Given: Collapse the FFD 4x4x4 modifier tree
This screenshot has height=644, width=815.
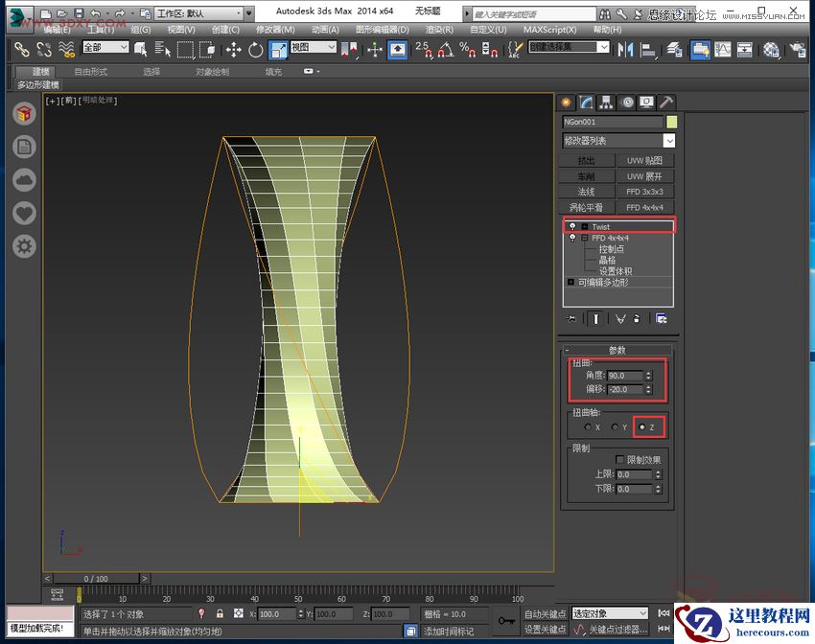Looking at the screenshot, I should pyautogui.click(x=584, y=237).
